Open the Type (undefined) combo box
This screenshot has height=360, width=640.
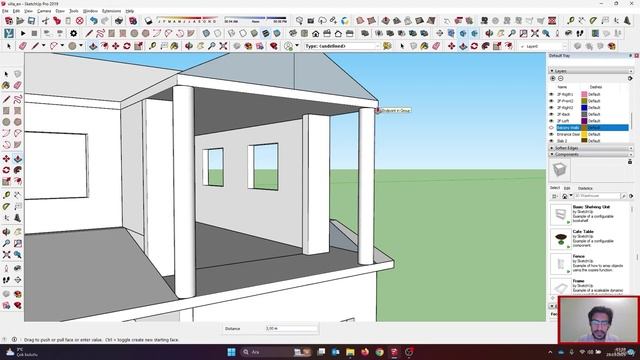[342, 46]
